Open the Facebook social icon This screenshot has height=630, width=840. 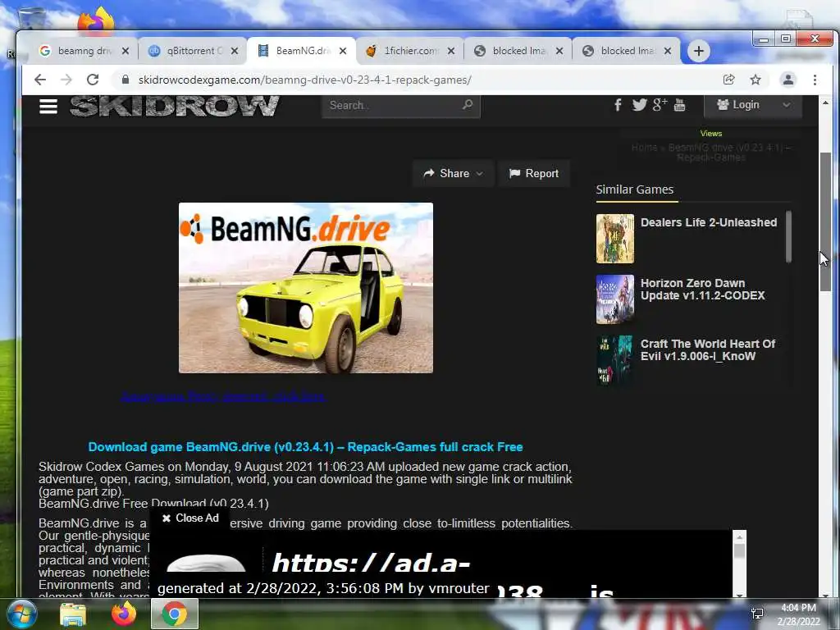pyautogui.click(x=618, y=104)
